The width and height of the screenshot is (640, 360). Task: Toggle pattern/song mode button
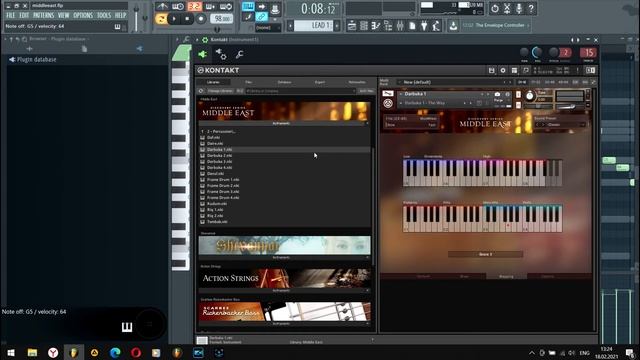(x=161, y=19)
